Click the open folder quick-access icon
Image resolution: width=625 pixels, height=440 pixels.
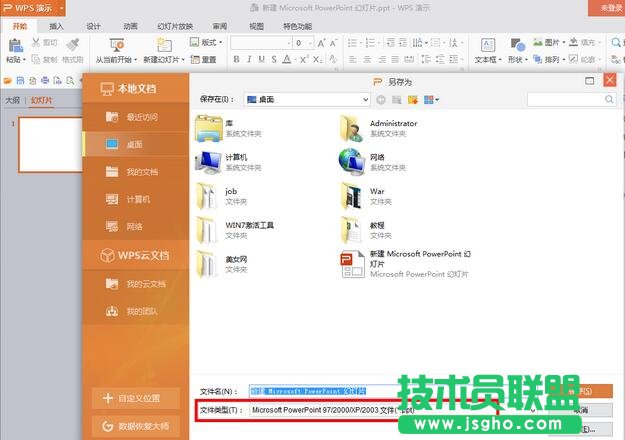click(x=8, y=81)
